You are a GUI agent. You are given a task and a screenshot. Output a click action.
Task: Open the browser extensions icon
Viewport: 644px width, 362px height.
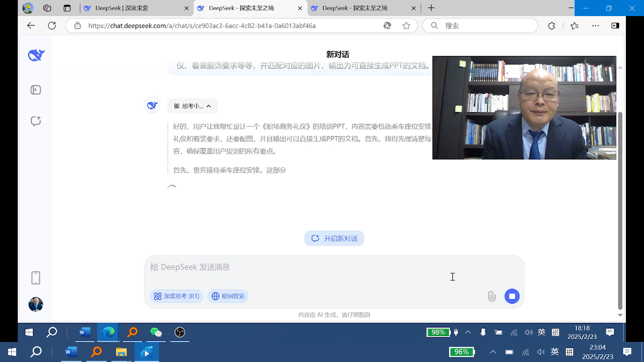coord(551,26)
